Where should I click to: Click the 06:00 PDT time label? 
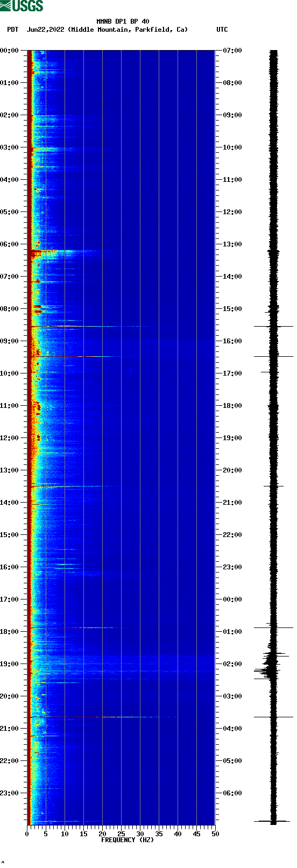(x=10, y=244)
